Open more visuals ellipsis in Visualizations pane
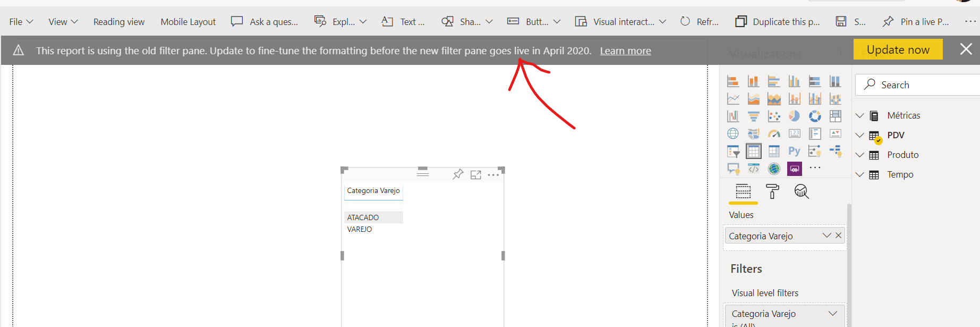This screenshot has height=327, width=980. pyautogui.click(x=815, y=167)
